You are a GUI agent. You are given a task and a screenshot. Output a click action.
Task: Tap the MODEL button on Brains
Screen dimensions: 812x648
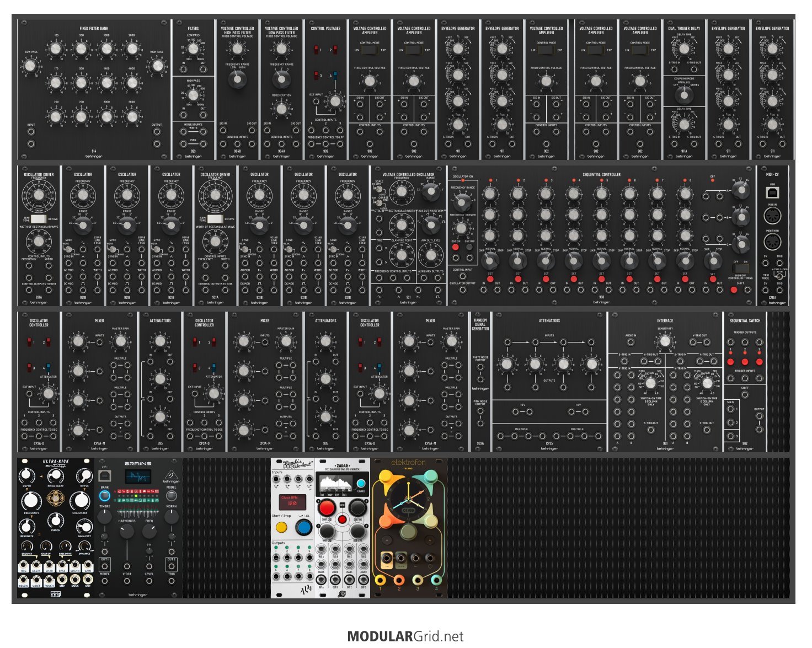click(172, 496)
